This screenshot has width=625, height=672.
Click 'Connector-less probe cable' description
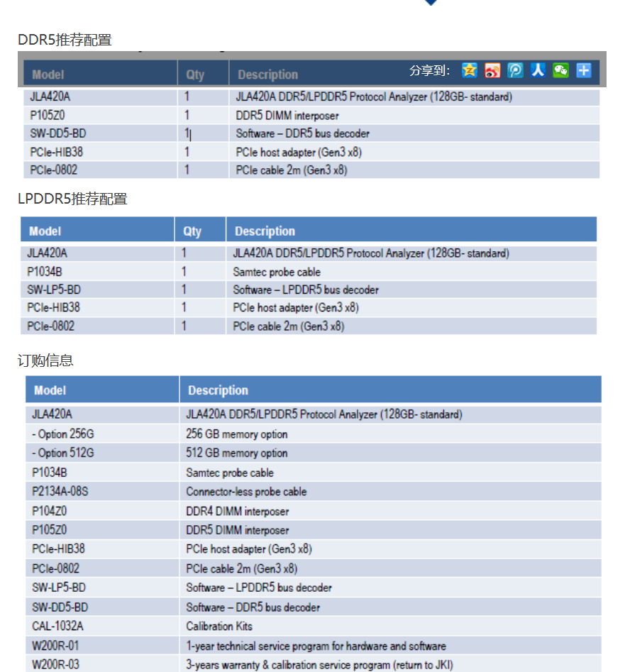[246, 492]
